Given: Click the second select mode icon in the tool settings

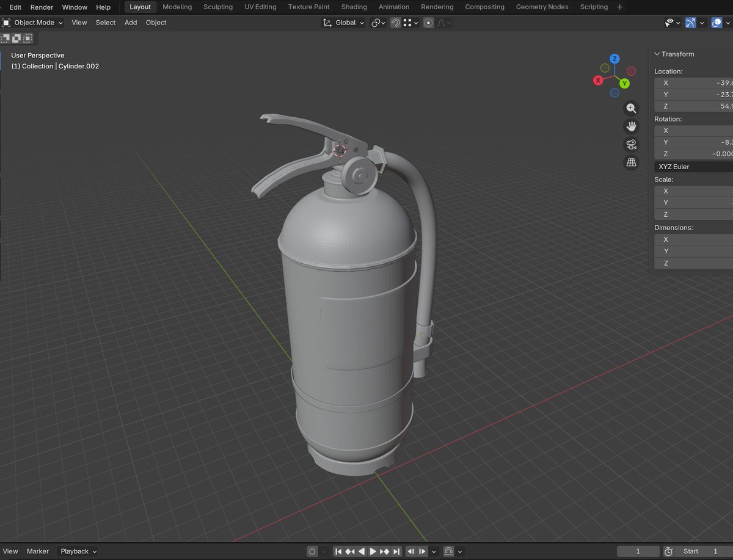Looking at the screenshot, I should (x=16, y=38).
